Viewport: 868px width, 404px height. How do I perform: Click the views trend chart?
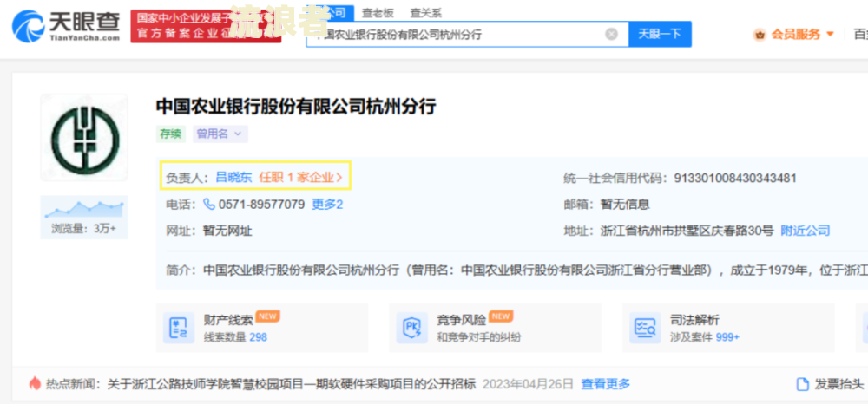pos(84,208)
